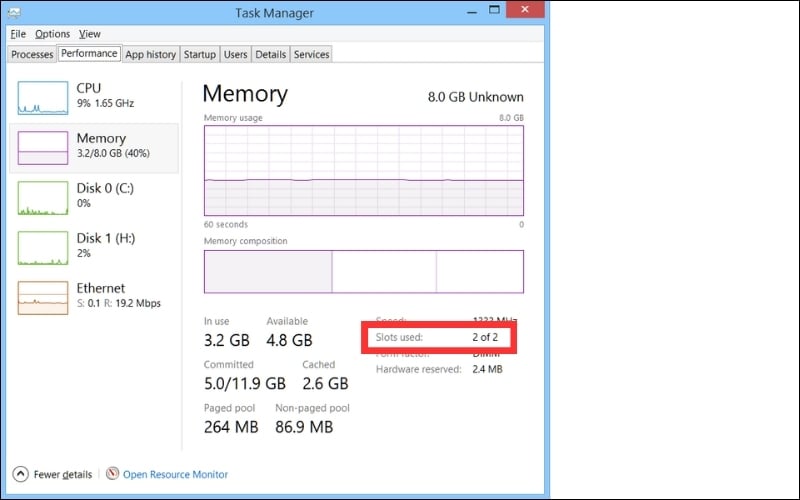This screenshot has height=500, width=800.
Task: Go to the Users tab
Action: tap(235, 55)
